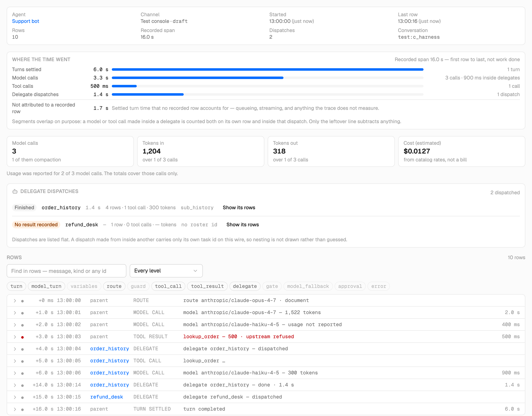Select the test:c_harness conversation id
532x416 pixels.
tap(419, 37)
